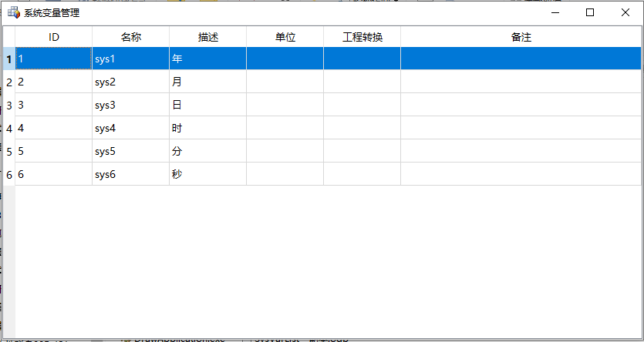The image size is (644, 342).
Task: Click the 备注 cell in sys1 row
Action: pos(521,59)
